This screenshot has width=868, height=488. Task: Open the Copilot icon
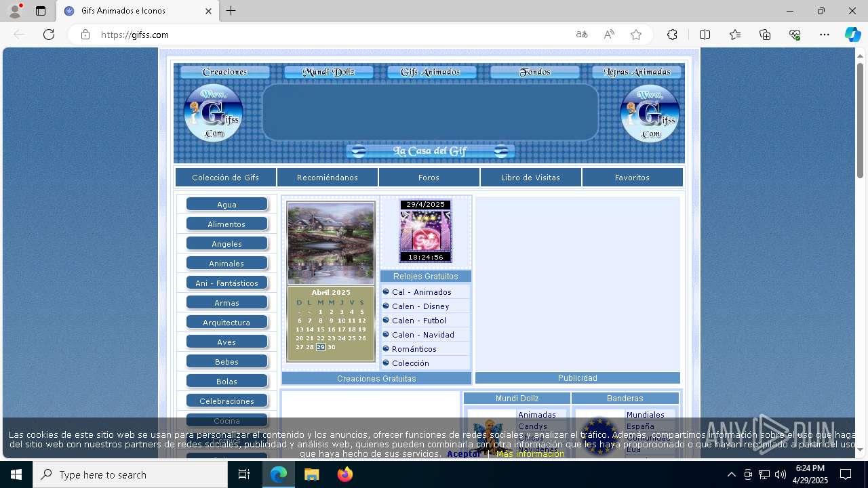coord(852,35)
